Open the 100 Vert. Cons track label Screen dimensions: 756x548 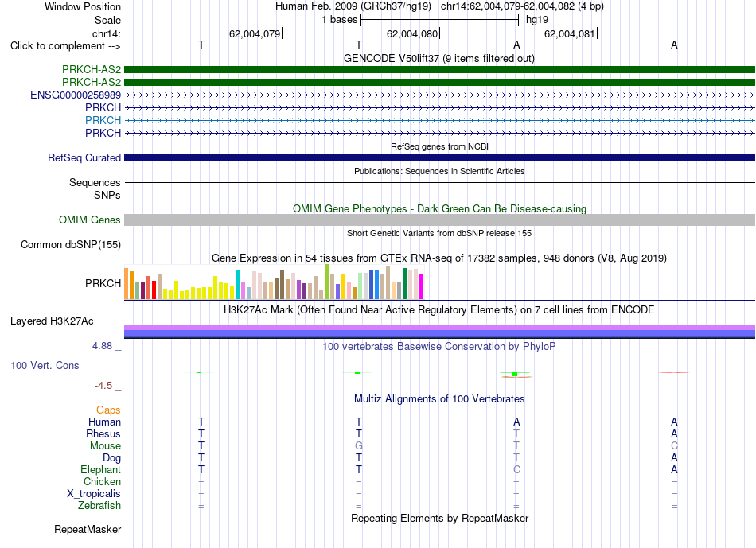(x=45, y=365)
